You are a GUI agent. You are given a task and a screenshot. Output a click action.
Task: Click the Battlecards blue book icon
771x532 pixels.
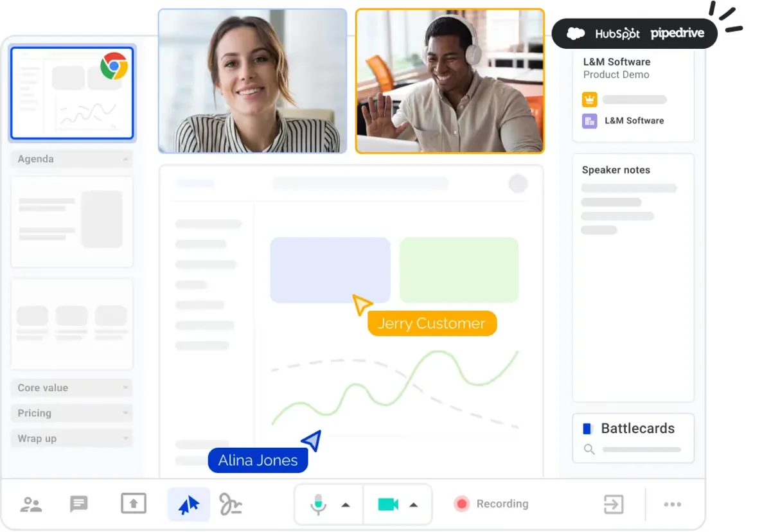[587, 429]
